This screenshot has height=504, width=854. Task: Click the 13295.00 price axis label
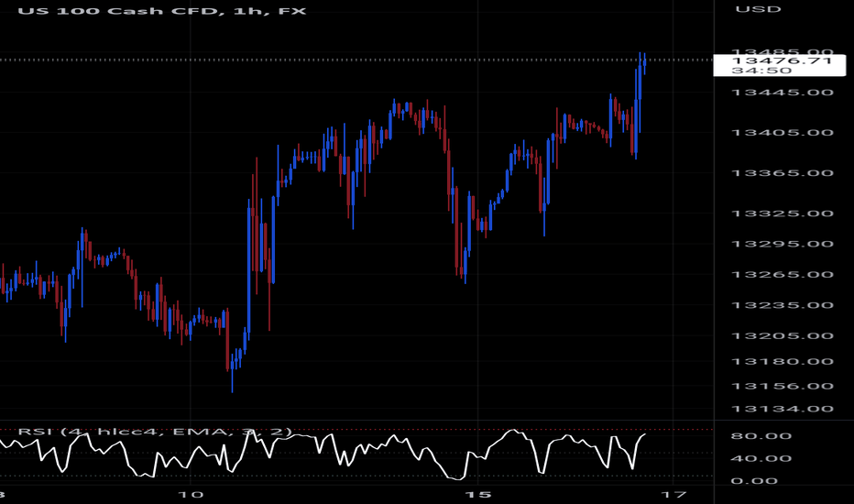tap(783, 244)
